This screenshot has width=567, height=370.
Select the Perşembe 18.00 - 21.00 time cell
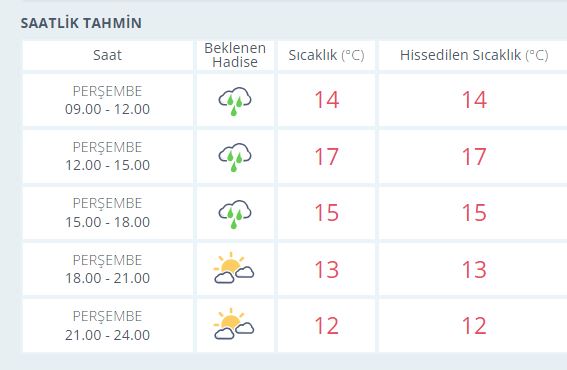[x=107, y=269]
